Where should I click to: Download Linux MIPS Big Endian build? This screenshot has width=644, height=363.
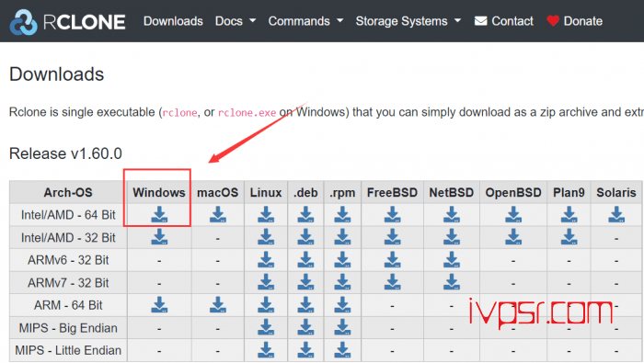click(x=266, y=327)
